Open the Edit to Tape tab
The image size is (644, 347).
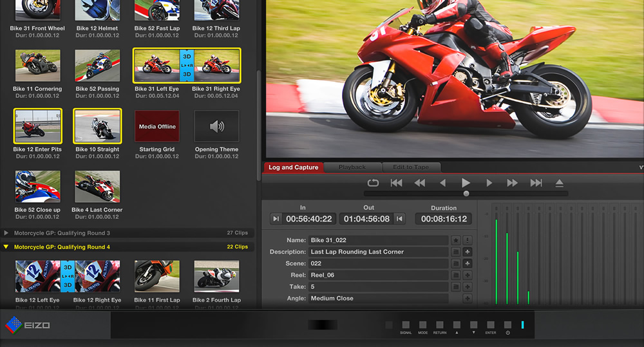tap(410, 167)
